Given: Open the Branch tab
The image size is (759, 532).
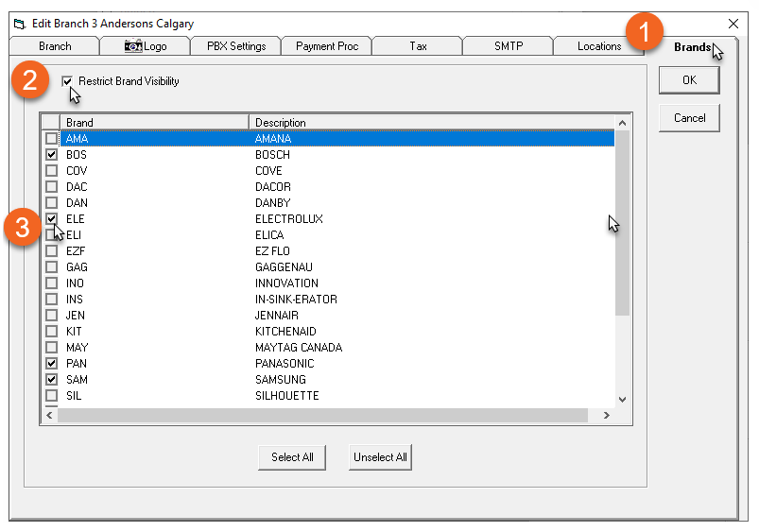Looking at the screenshot, I should [x=55, y=46].
